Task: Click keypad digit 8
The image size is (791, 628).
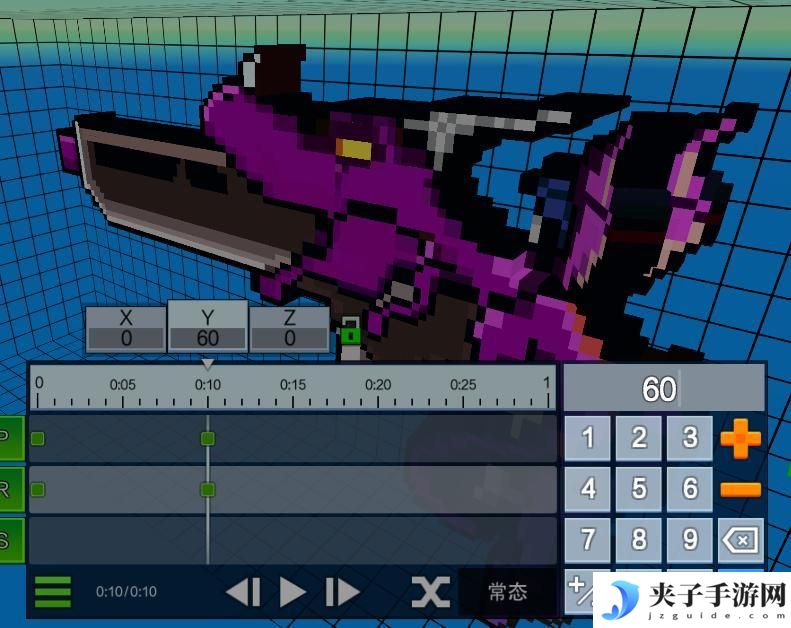Action: point(639,540)
